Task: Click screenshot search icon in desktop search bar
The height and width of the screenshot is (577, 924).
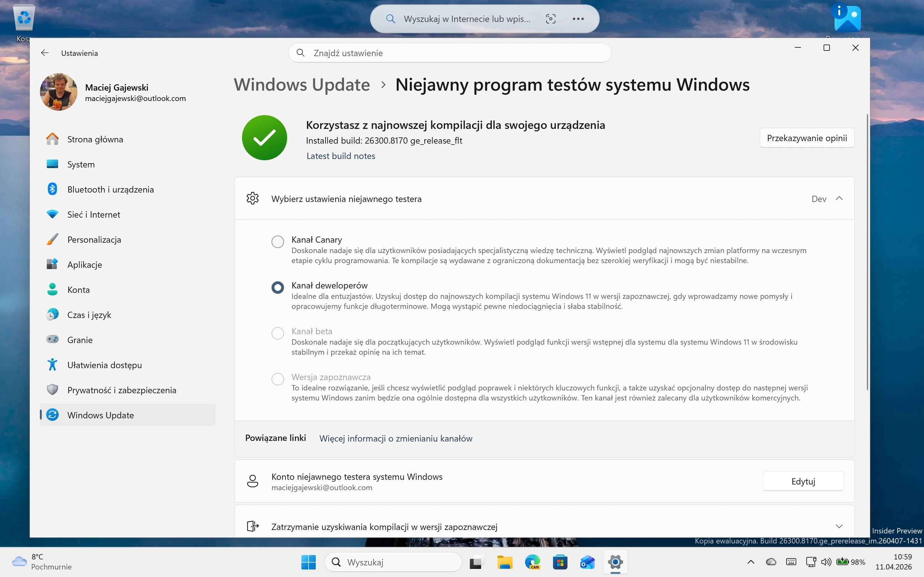Action: (551, 19)
